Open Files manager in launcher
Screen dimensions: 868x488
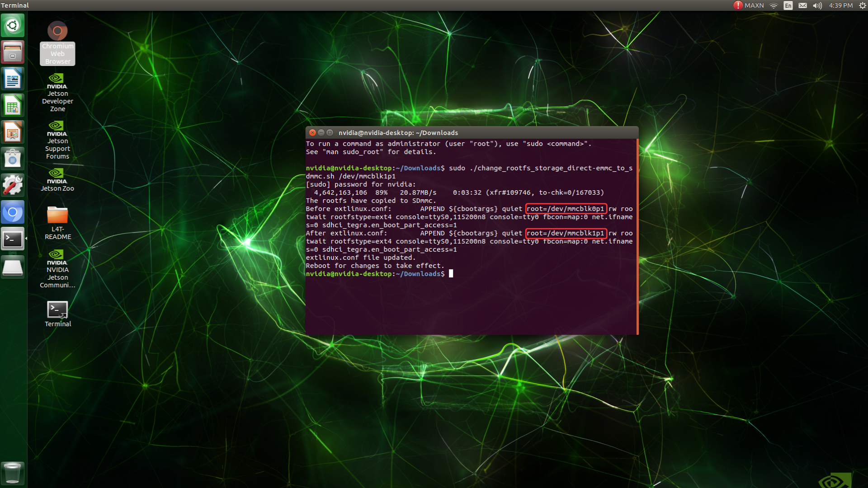[13, 52]
